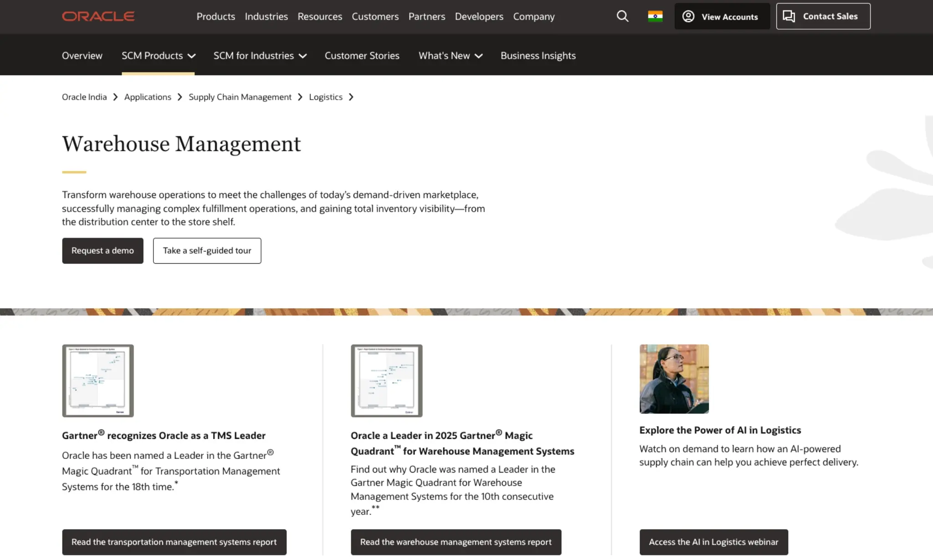This screenshot has height=560, width=933.
Task: Click Access the AI in Logistics webinar
Action: point(713,542)
